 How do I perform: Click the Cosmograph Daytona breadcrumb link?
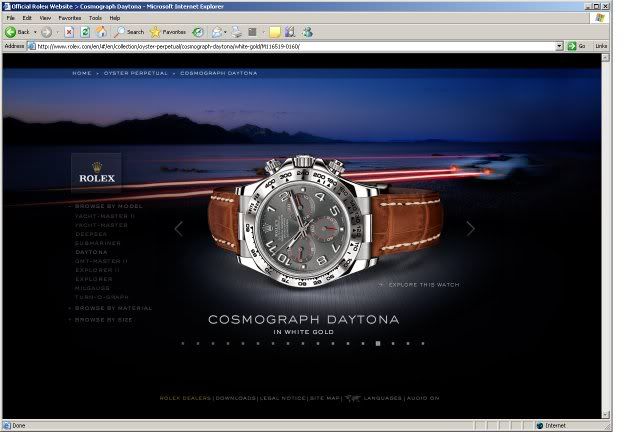click(219, 73)
